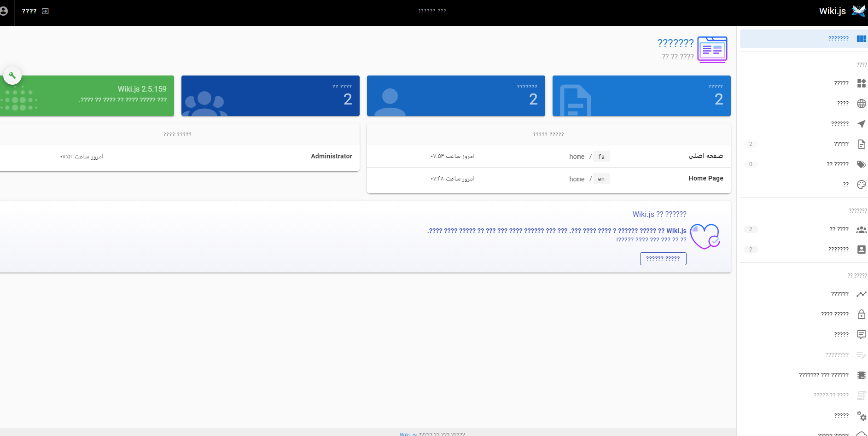Open Groups via the sidebar people icon

coord(861,229)
